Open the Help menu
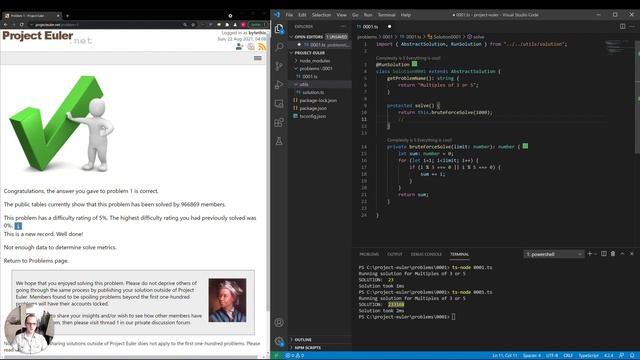The height and width of the screenshot is (360, 640). [405, 15]
